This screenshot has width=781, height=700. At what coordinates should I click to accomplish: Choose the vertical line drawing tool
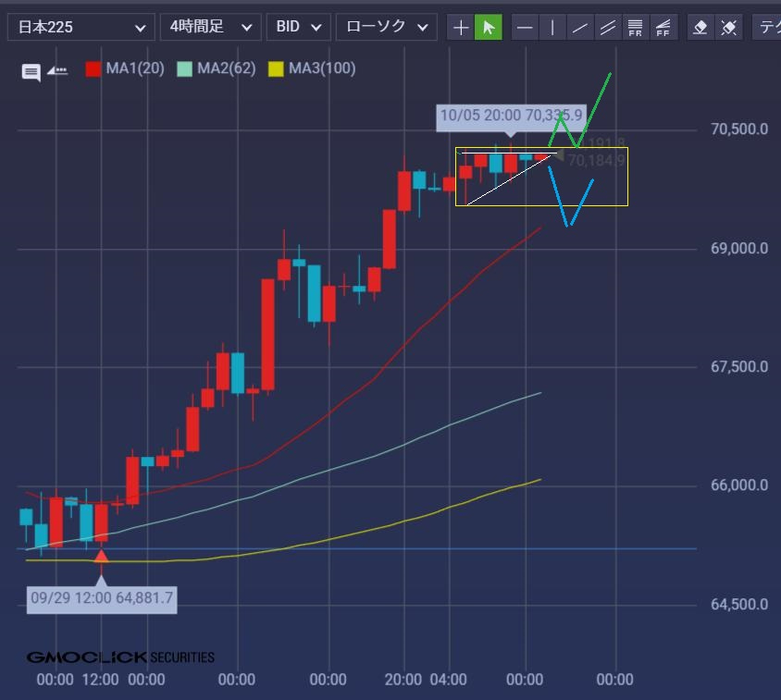pos(552,27)
